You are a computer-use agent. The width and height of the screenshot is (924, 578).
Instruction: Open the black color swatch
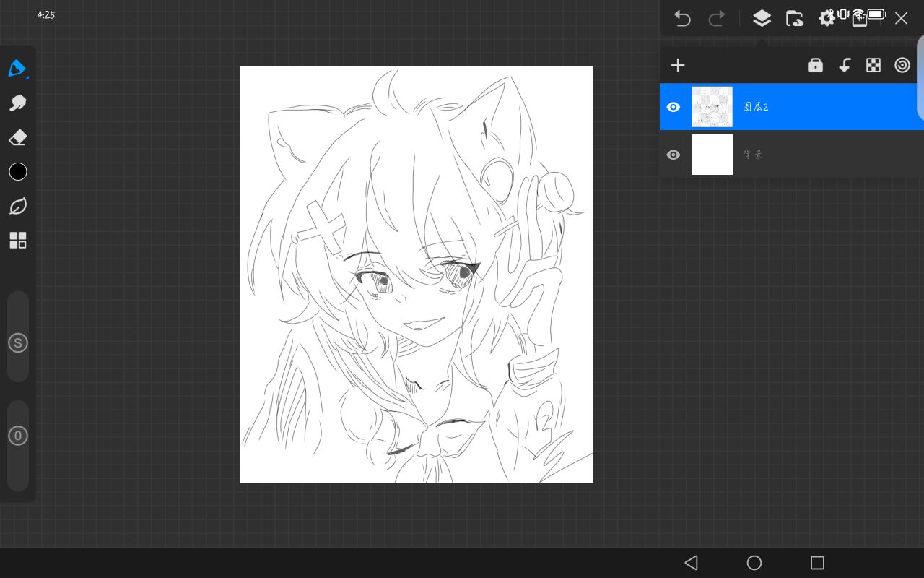point(18,171)
